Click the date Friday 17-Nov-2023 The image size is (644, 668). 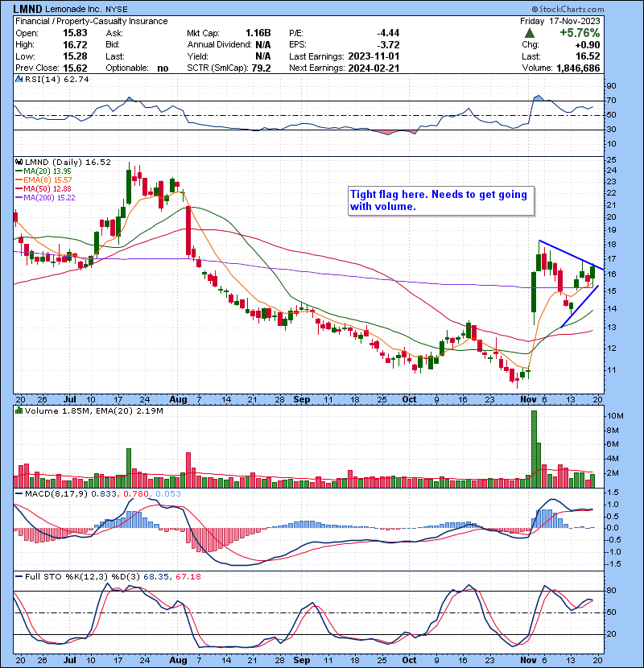(559, 21)
